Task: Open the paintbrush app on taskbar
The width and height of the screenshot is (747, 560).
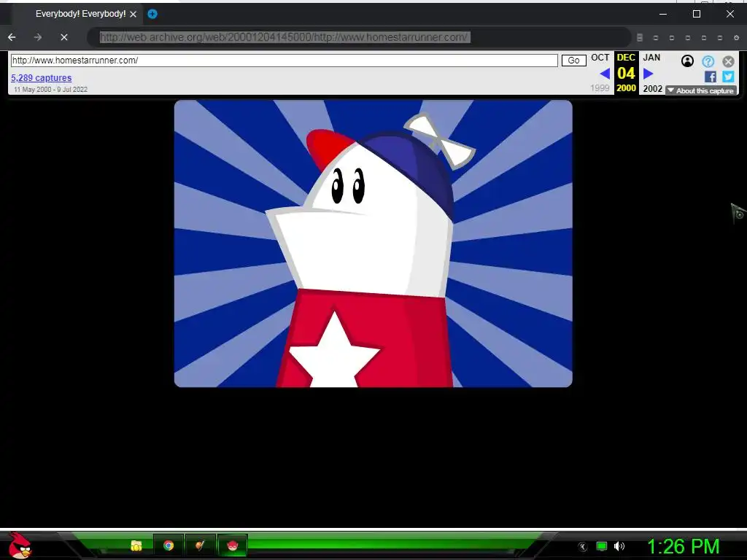Action: click(200, 545)
